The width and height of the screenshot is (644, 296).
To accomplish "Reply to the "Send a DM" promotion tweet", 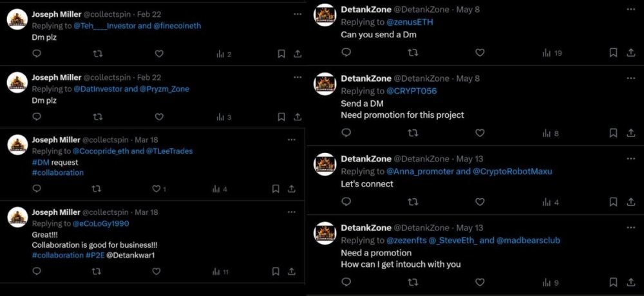I will click(x=346, y=133).
